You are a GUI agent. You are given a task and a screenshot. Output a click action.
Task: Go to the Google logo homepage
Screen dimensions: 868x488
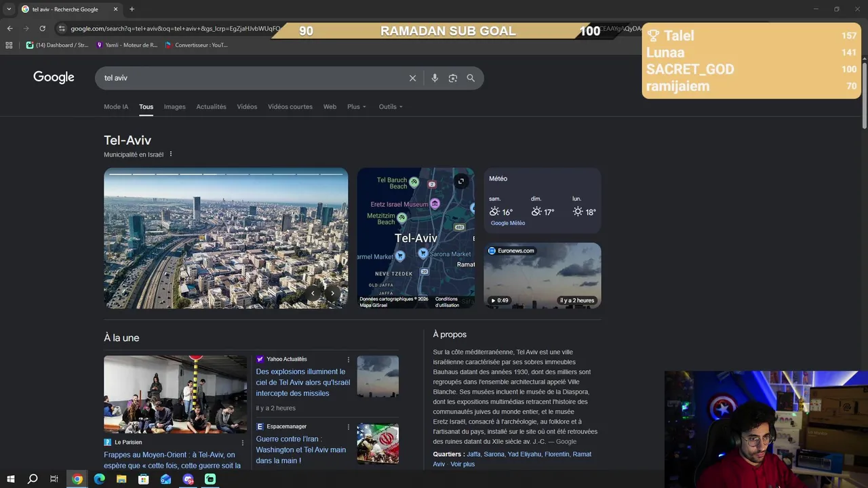[54, 77]
